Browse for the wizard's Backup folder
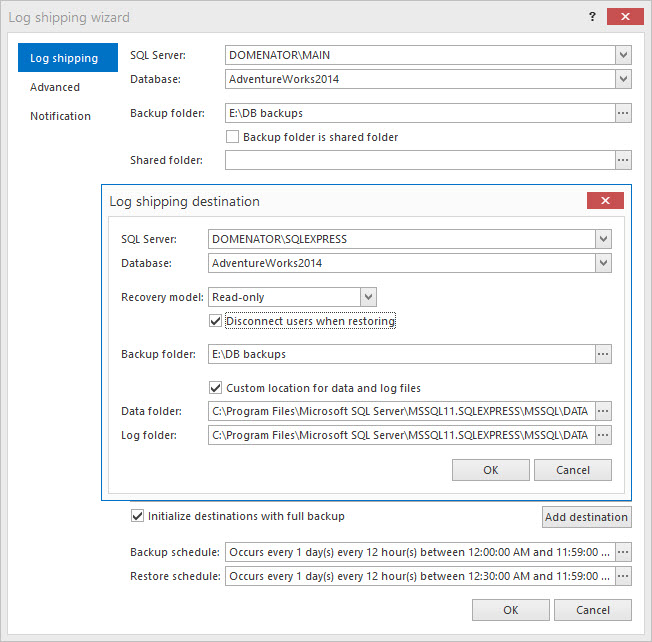The height and width of the screenshot is (642, 652). coord(623,113)
